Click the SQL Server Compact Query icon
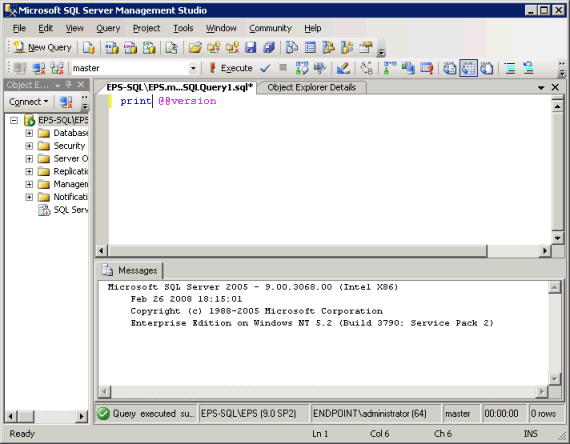This screenshot has width=570, height=444. coord(172,47)
